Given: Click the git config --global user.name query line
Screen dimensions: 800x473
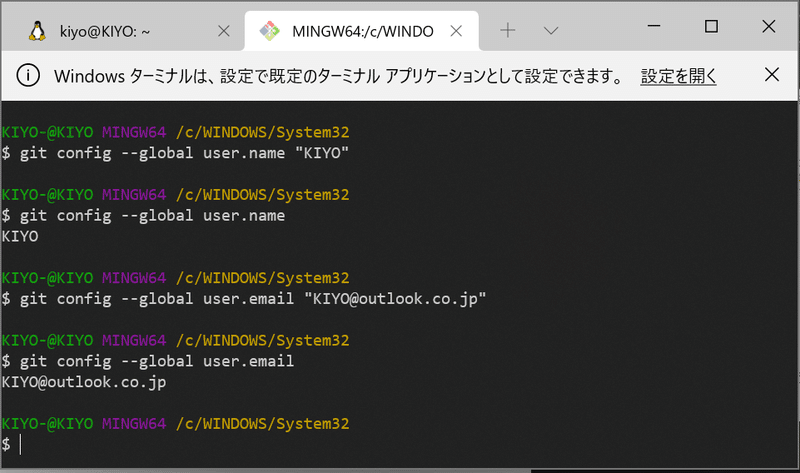Looking at the screenshot, I should pos(143,216).
